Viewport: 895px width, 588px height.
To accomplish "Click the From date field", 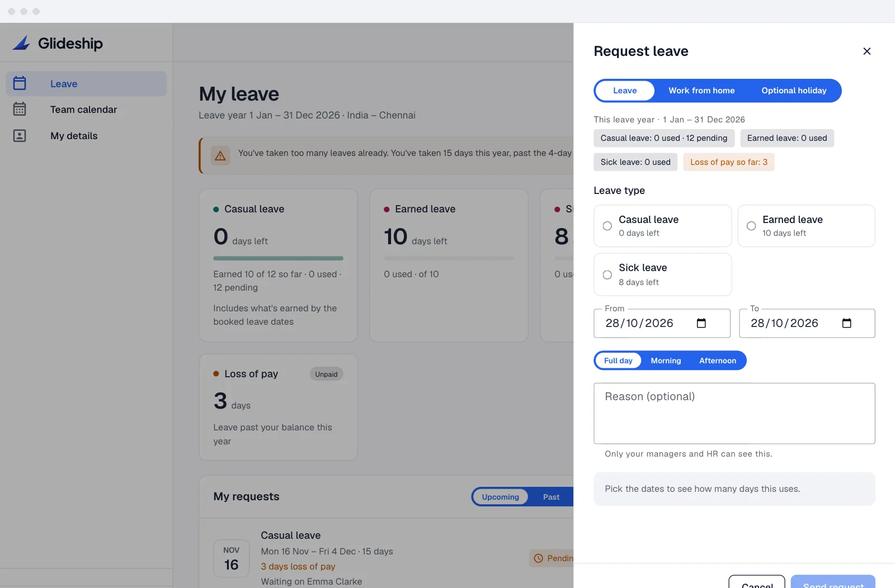I will point(662,323).
